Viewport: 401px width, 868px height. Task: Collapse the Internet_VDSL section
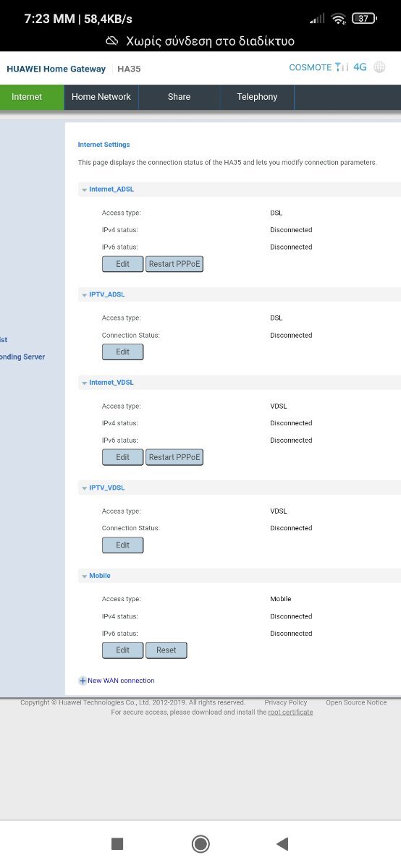pos(85,383)
